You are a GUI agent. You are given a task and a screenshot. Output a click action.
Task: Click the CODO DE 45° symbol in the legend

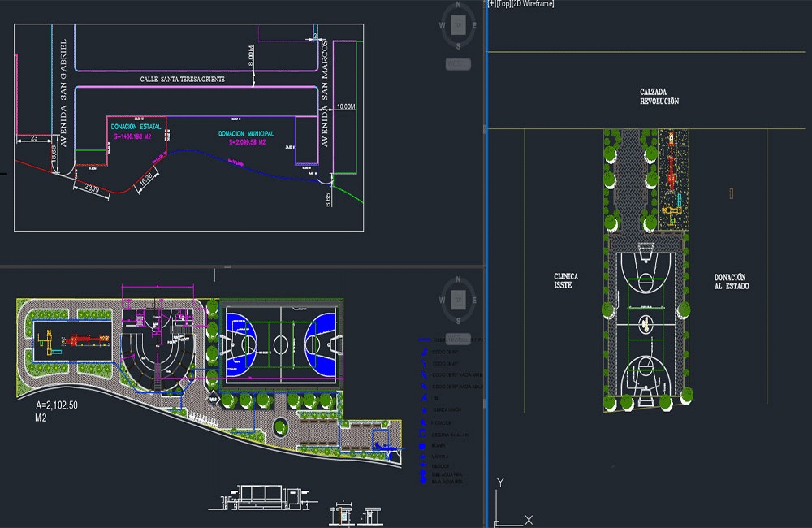[424, 363]
